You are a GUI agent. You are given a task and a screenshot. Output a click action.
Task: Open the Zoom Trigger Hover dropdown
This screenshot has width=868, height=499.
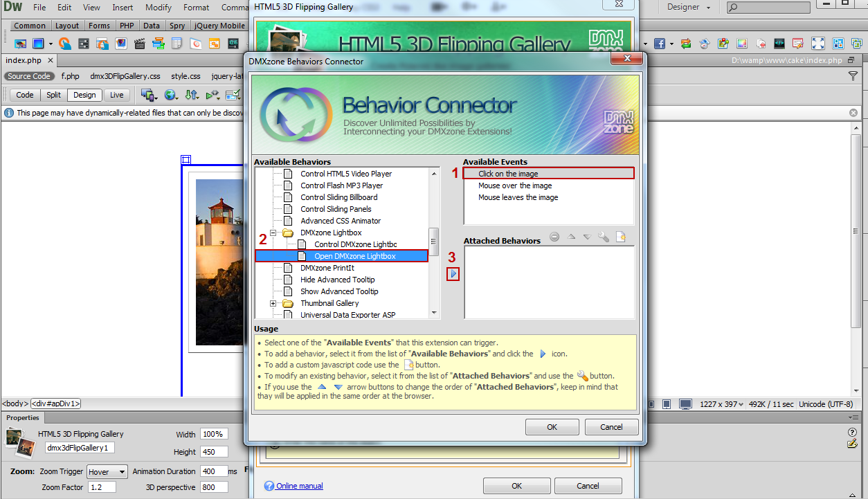point(107,472)
